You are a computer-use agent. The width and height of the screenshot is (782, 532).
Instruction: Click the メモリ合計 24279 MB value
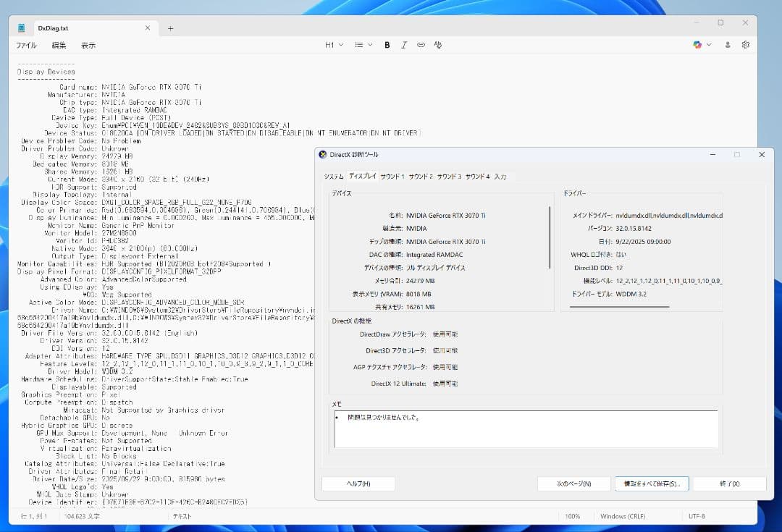click(x=421, y=281)
